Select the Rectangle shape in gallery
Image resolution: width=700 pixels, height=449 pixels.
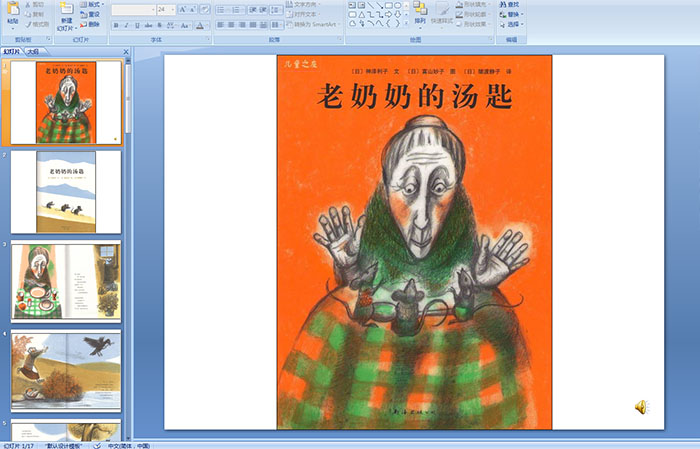coord(389,5)
